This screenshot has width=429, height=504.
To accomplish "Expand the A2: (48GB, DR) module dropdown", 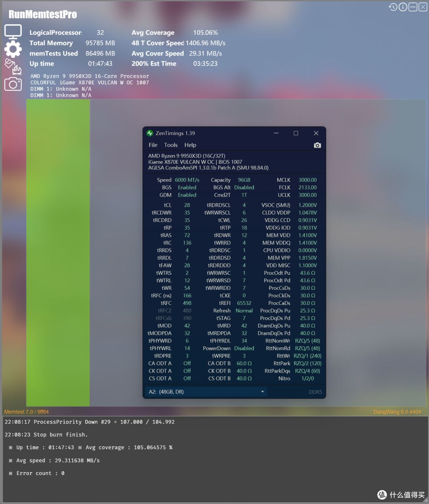I will click(x=206, y=392).
